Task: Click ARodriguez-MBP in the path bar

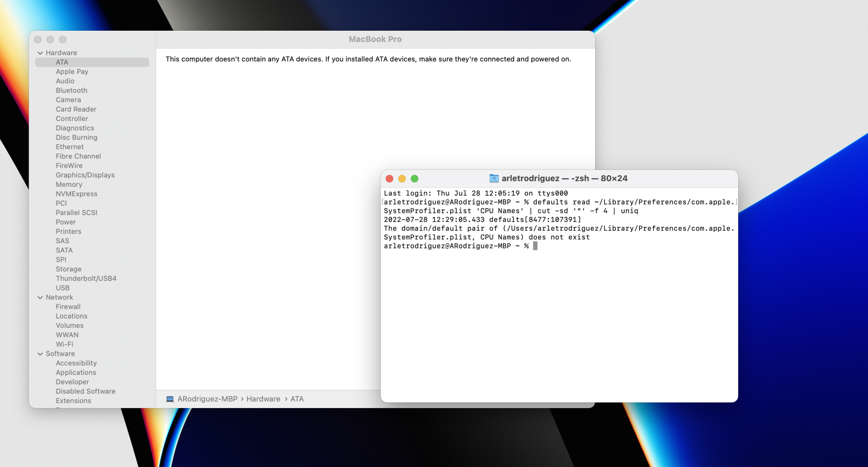Action: coord(207,399)
